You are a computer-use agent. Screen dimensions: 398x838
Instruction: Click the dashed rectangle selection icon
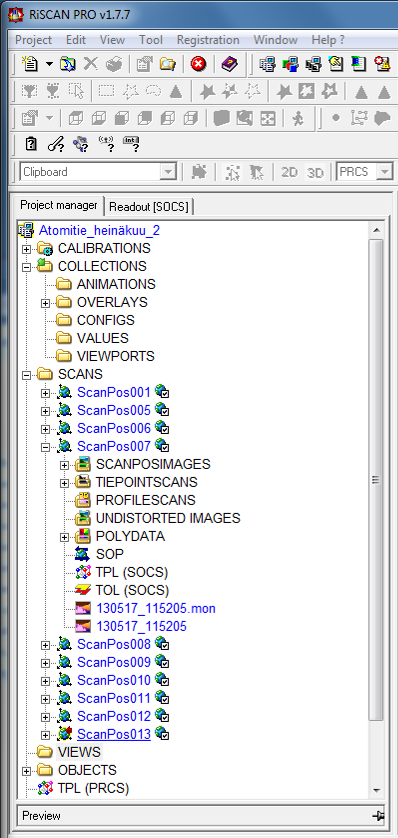pos(107,91)
